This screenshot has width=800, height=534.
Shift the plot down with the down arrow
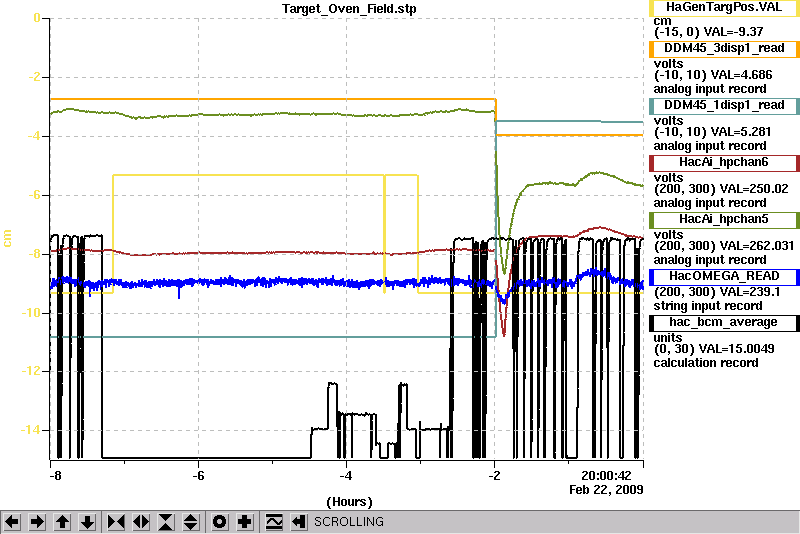click(88, 522)
